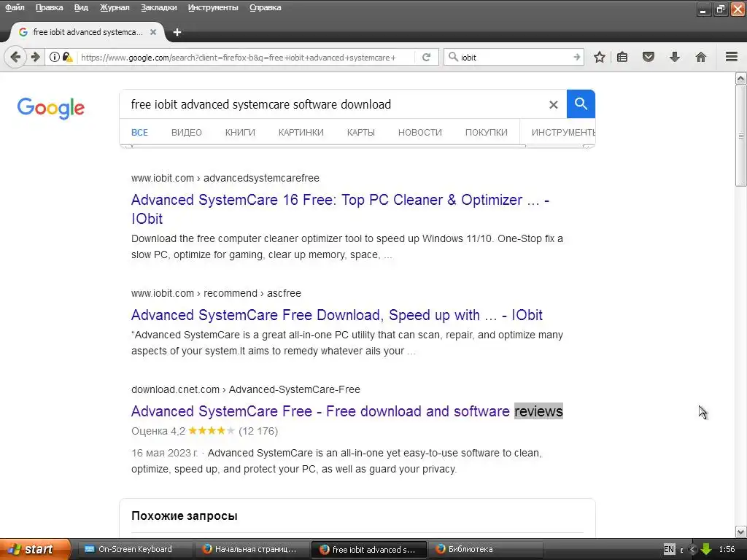The image size is (747, 560).
Task: Switch to ВИДЕО results tab
Action: pyautogui.click(x=187, y=133)
